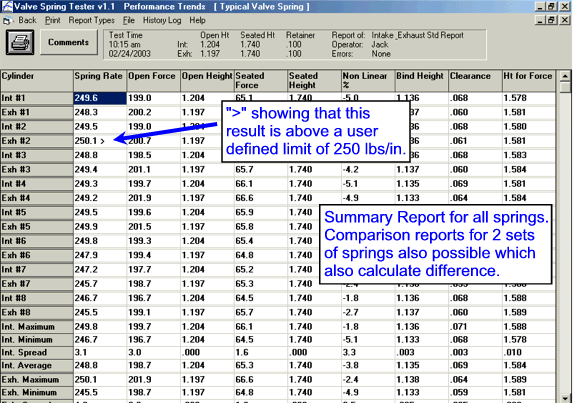Select the Int #8 row header
The height and width of the screenshot is (403, 576).
(37, 298)
